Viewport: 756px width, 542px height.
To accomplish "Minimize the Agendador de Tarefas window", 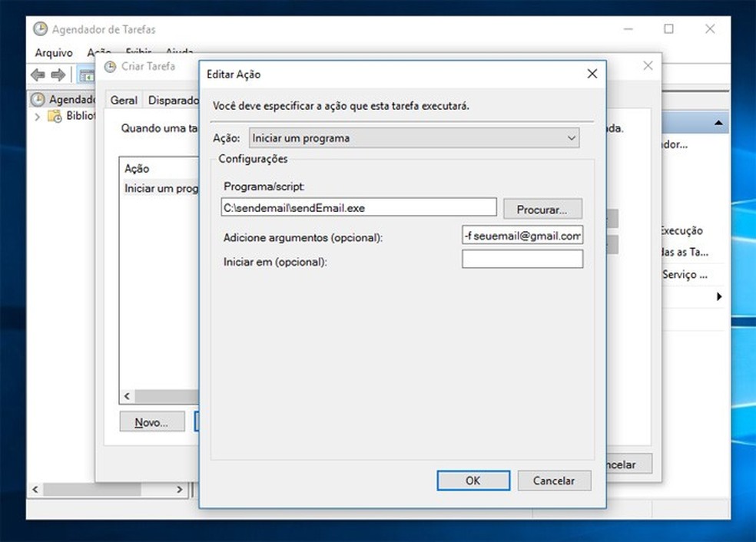I will pyautogui.click(x=628, y=29).
